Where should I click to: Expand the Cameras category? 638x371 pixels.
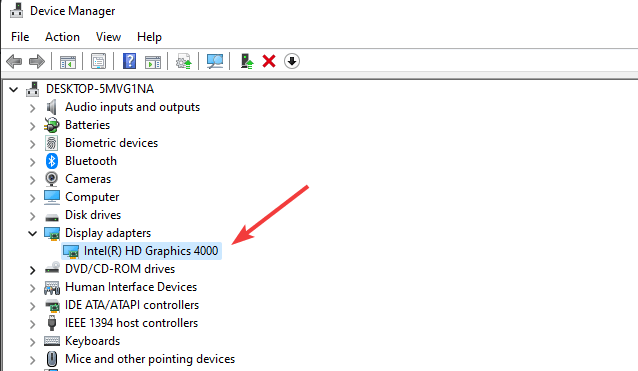click(33, 180)
